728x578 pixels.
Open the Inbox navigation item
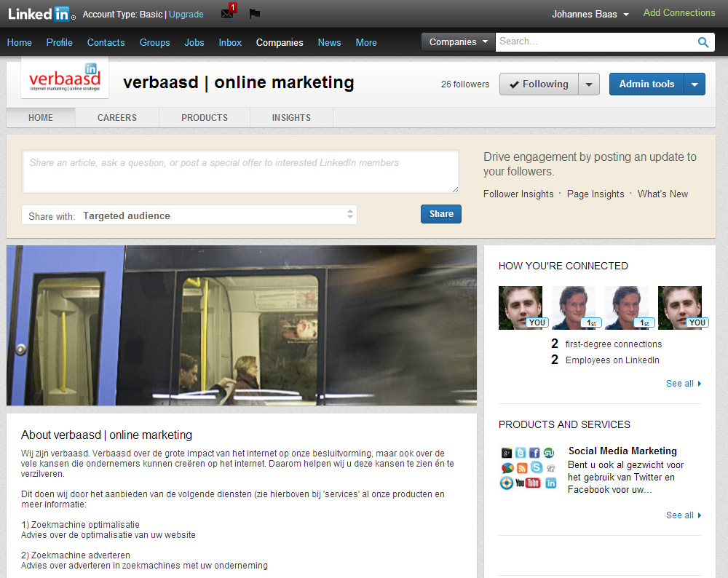point(230,43)
